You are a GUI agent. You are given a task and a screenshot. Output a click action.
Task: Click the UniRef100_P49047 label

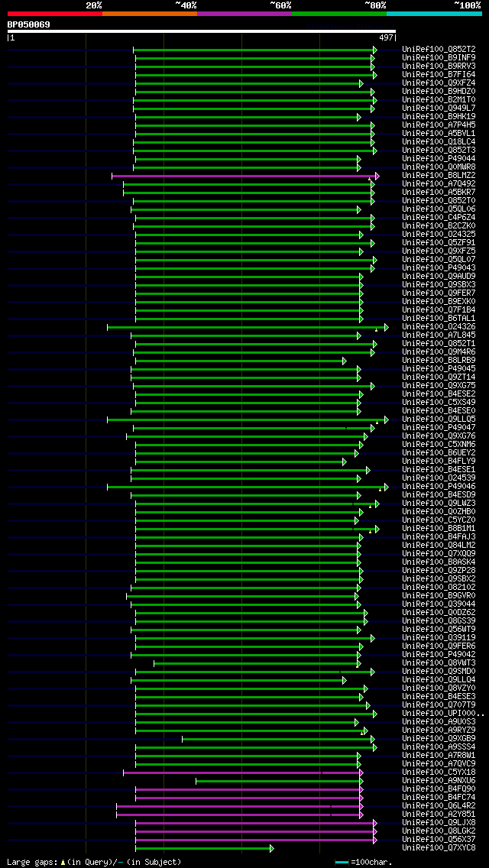[x=439, y=429]
